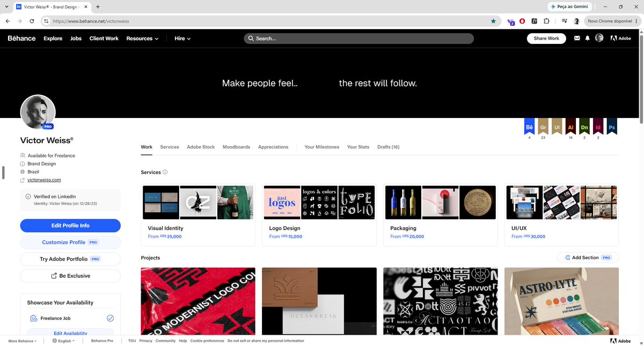Open the Novo Chrome disponível menu
Viewport: 644px width, 346px height.
tap(612, 21)
